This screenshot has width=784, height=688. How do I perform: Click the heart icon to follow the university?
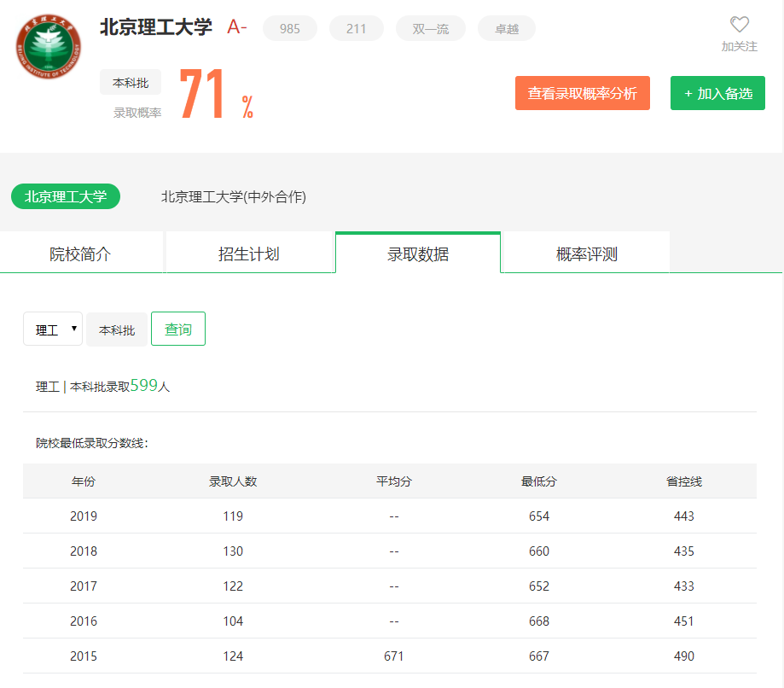(739, 24)
